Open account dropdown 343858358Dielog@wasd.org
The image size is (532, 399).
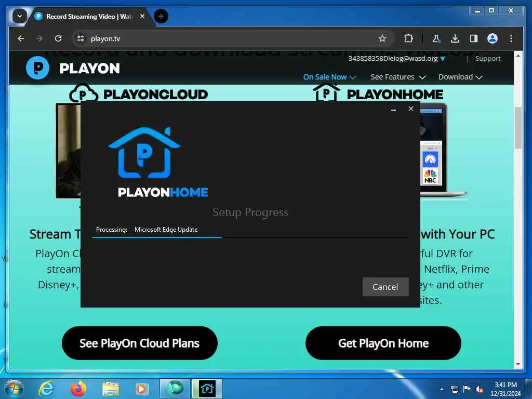pos(396,58)
